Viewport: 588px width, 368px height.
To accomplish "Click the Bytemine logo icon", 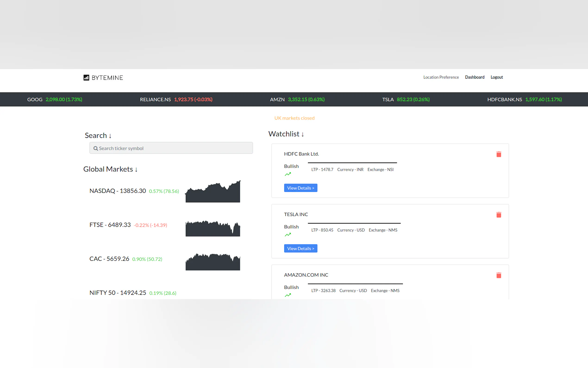I will tap(86, 78).
